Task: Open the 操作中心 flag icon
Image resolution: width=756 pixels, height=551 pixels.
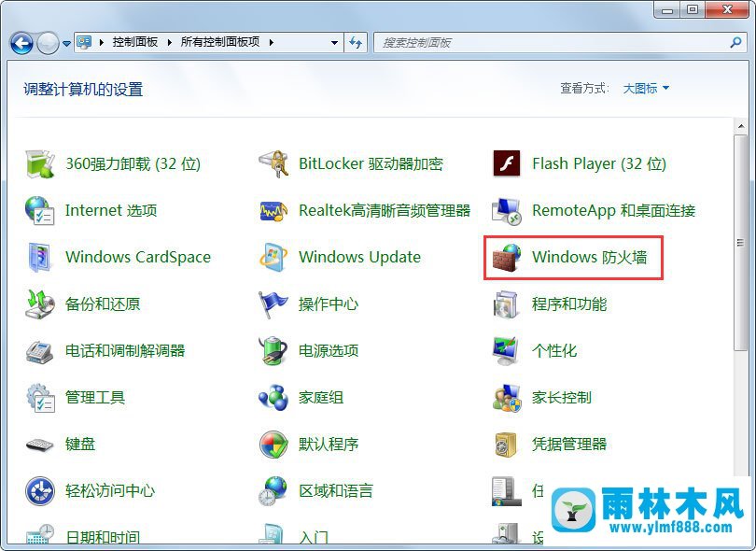Action: 273,304
